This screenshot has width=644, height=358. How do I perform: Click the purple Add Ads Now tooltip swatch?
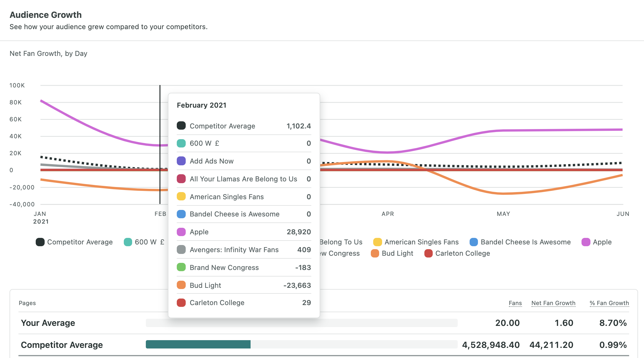coord(181,161)
